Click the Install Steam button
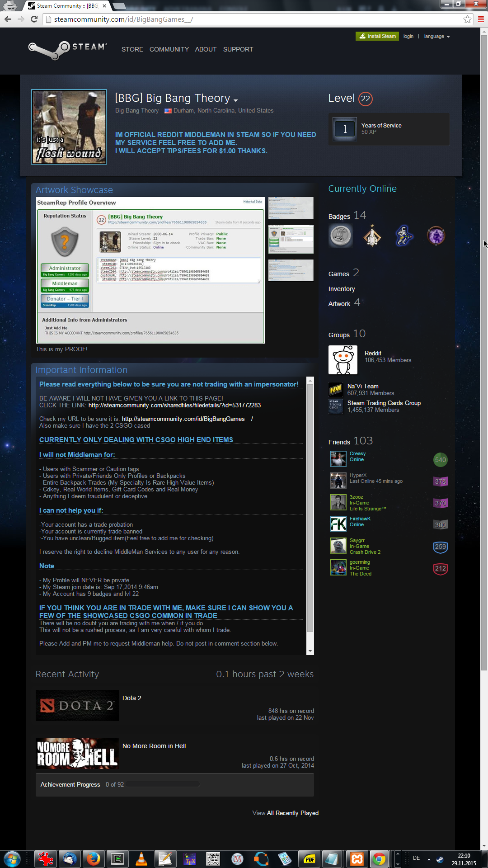 pyautogui.click(x=377, y=36)
